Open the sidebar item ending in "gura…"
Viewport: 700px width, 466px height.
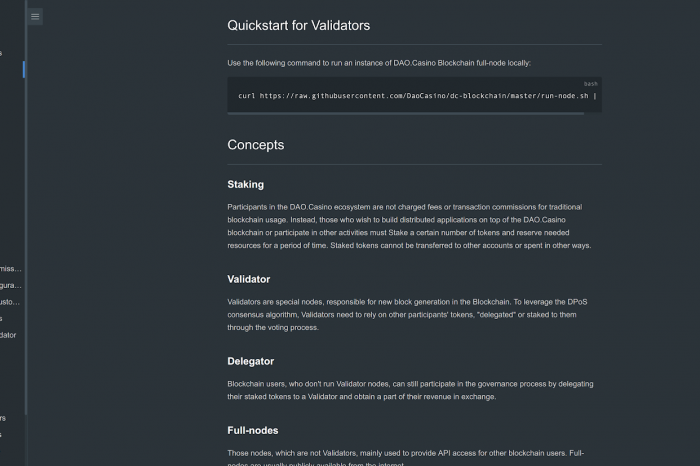point(11,285)
